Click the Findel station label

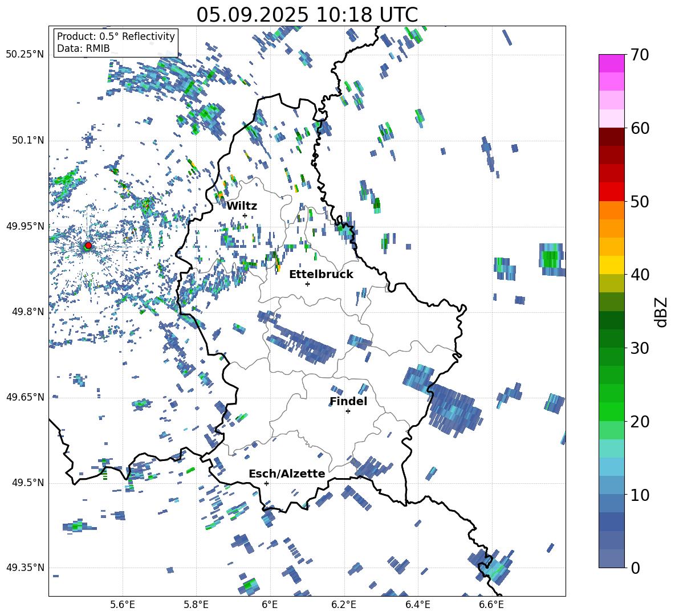348,401
